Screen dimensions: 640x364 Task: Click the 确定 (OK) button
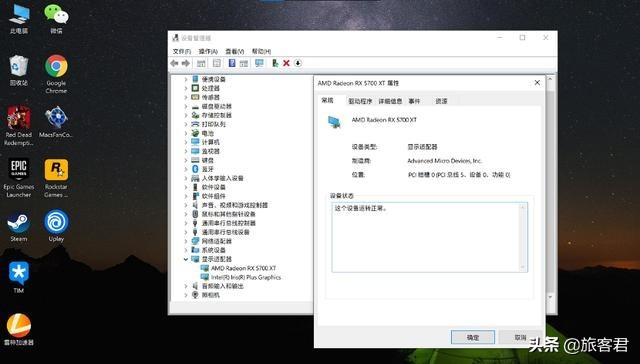point(473,337)
